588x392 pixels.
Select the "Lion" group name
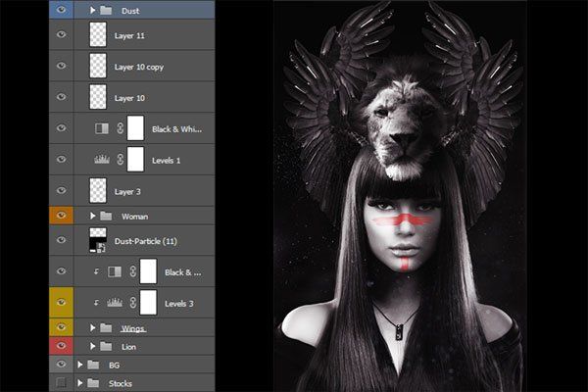(x=128, y=347)
